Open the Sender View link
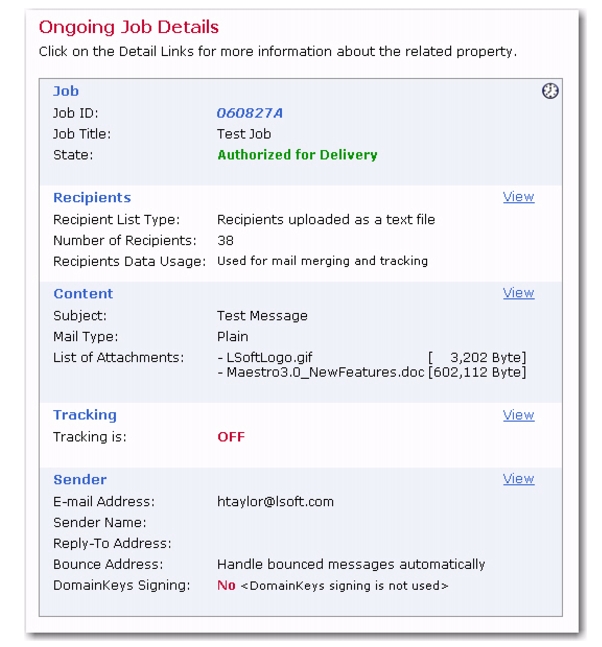 pos(518,479)
